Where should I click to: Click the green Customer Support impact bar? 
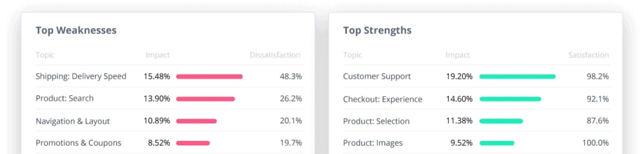coord(517,76)
